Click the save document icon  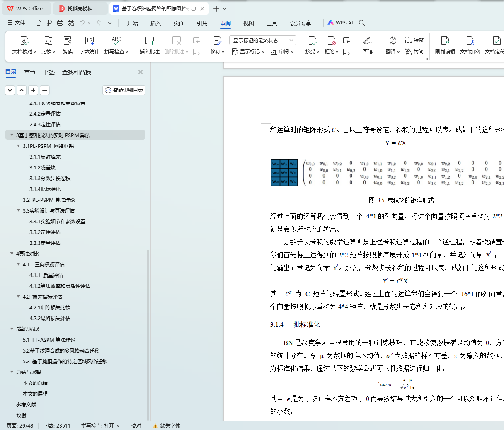(x=39, y=23)
